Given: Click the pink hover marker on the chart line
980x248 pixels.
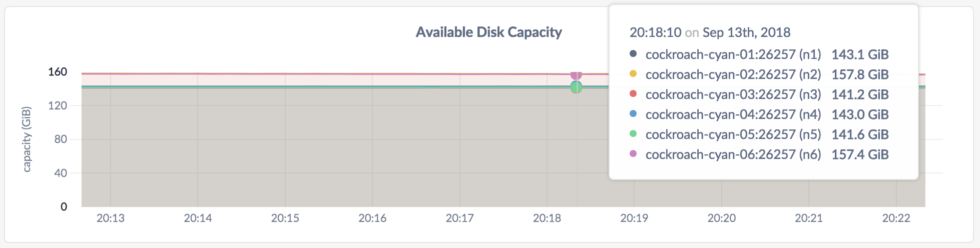Looking at the screenshot, I should pos(576,75).
